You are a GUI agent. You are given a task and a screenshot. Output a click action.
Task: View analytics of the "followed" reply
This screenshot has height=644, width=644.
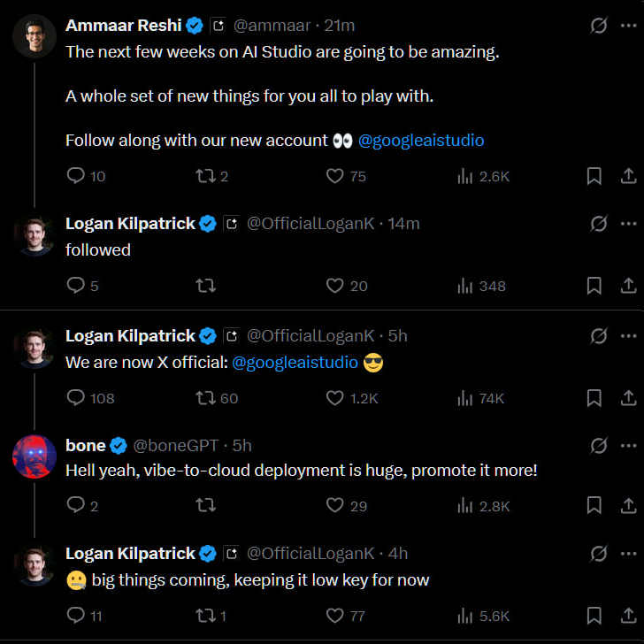(465, 286)
